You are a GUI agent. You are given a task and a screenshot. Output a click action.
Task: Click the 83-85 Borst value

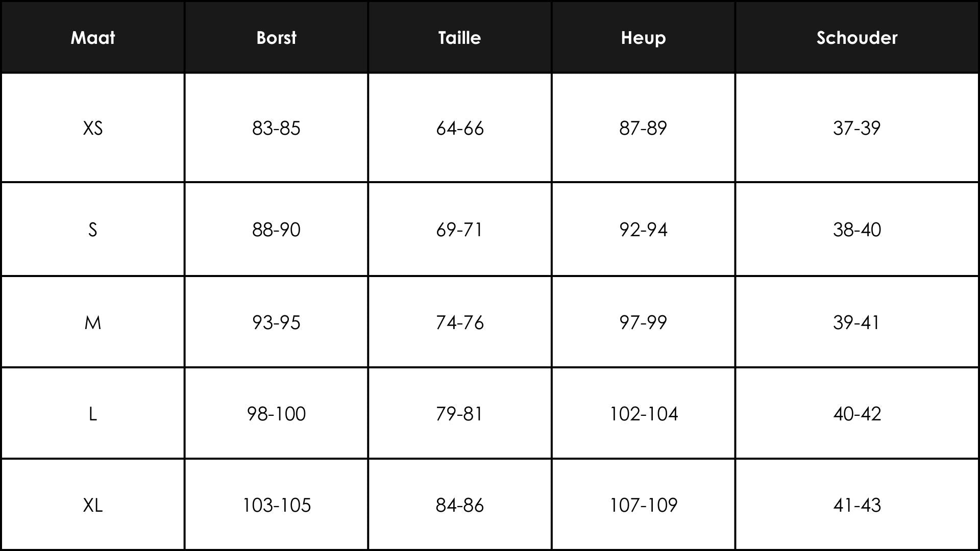tap(276, 128)
